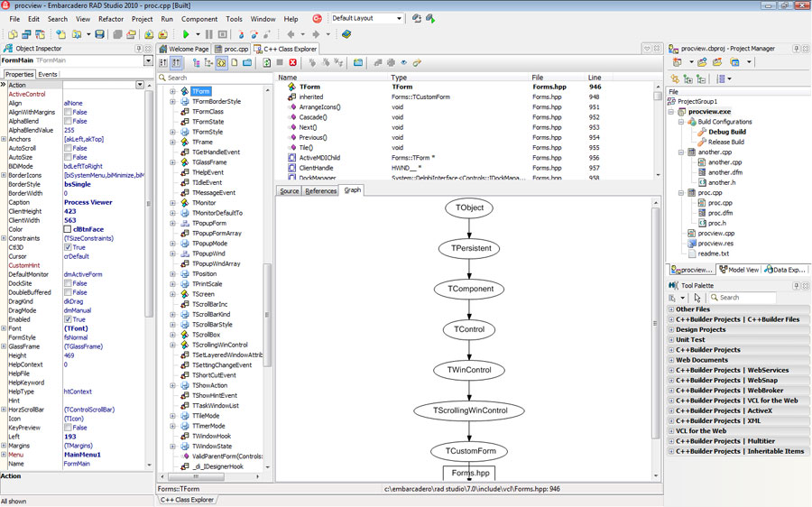Click the green Run arrow in the main toolbar
The height and width of the screenshot is (507, 812).
(x=185, y=34)
